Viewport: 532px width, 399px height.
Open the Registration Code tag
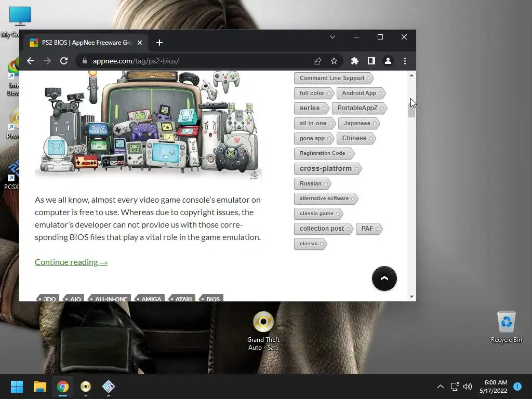click(x=324, y=153)
